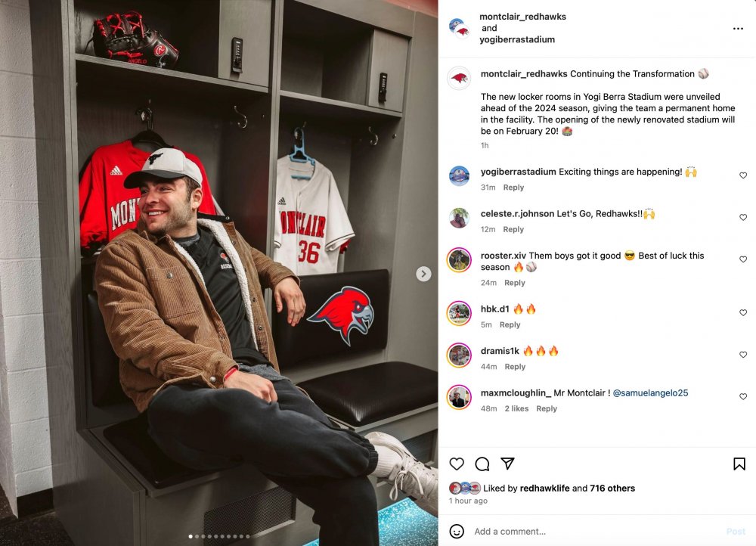Viewport: 756px width, 546px height.
Task: Save post with the bookmark icon
Action: (x=739, y=464)
